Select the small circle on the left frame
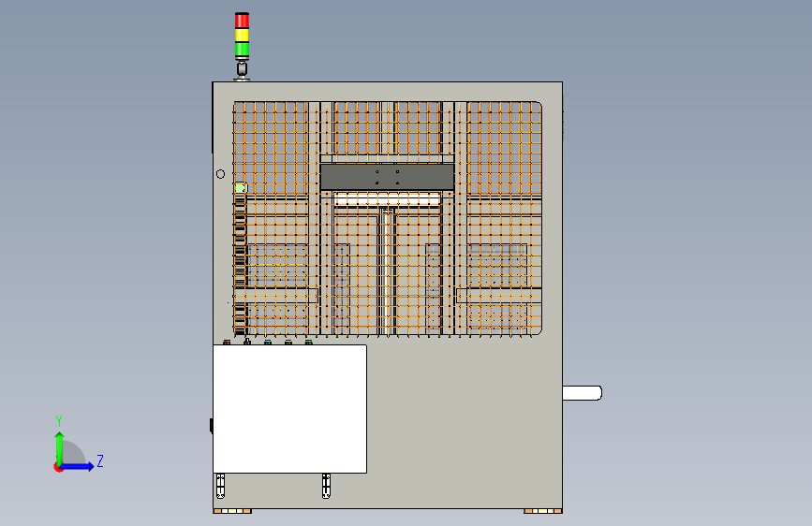Screen dimensions: 812x526 [221, 174]
